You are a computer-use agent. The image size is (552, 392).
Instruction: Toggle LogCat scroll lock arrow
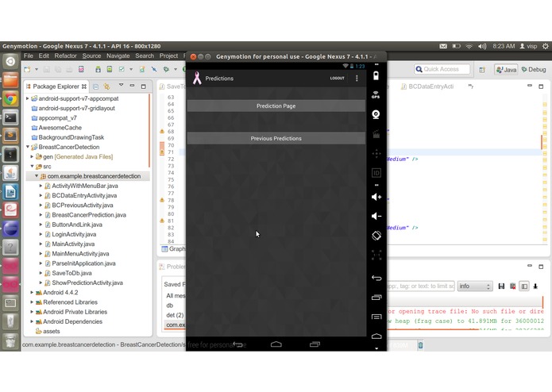point(535,286)
